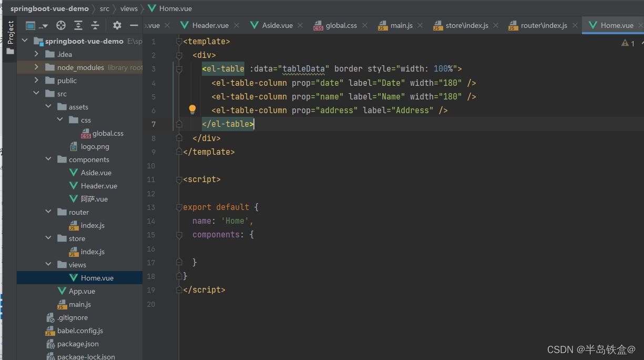Collapse the router folder arrow

pyautogui.click(x=48, y=212)
